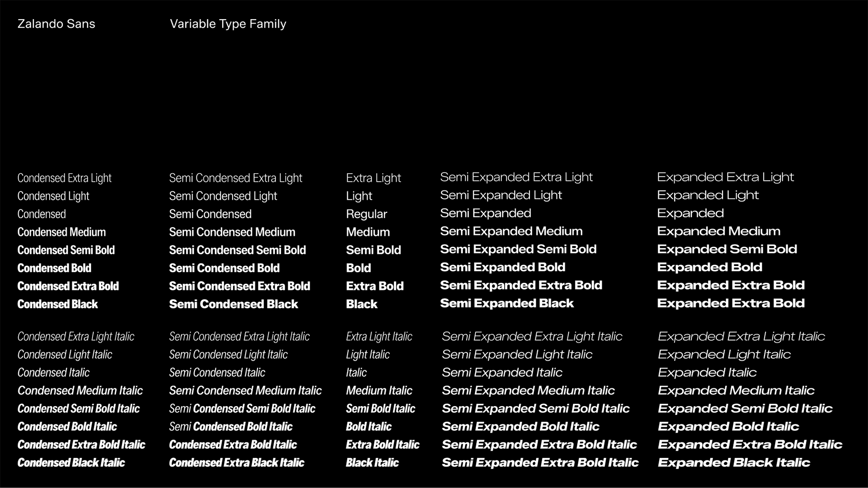Select the Semi Condensed Black sample
This screenshot has height=488, width=868.
[x=233, y=304]
